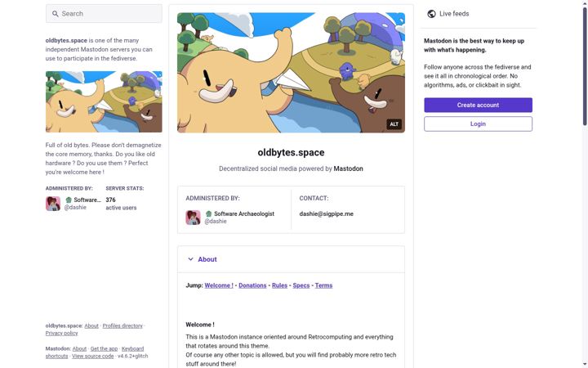Click the Login button
Image resolution: width=588 pixels, height=368 pixels.
pos(478,124)
